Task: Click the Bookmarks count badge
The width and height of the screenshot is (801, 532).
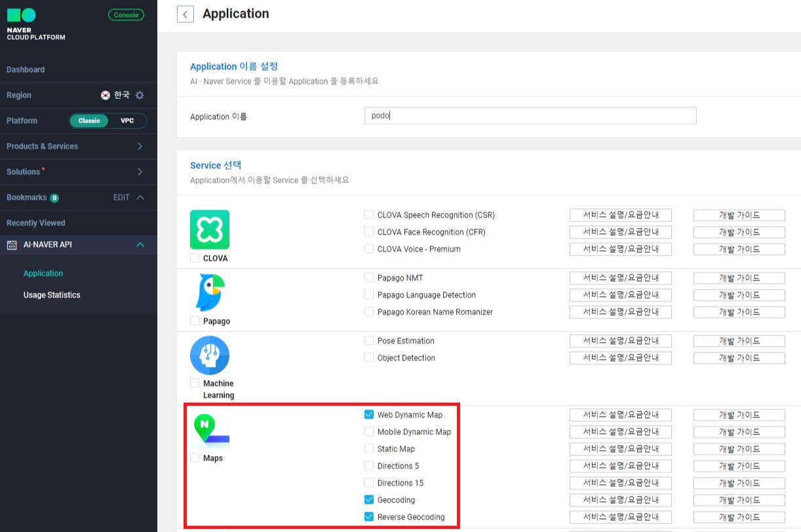Action: click(54, 198)
